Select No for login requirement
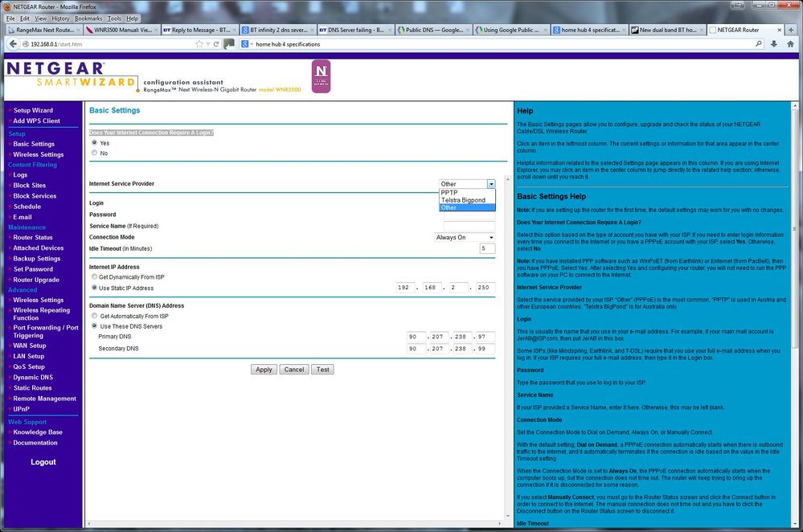This screenshot has height=532, width=803. click(94, 153)
